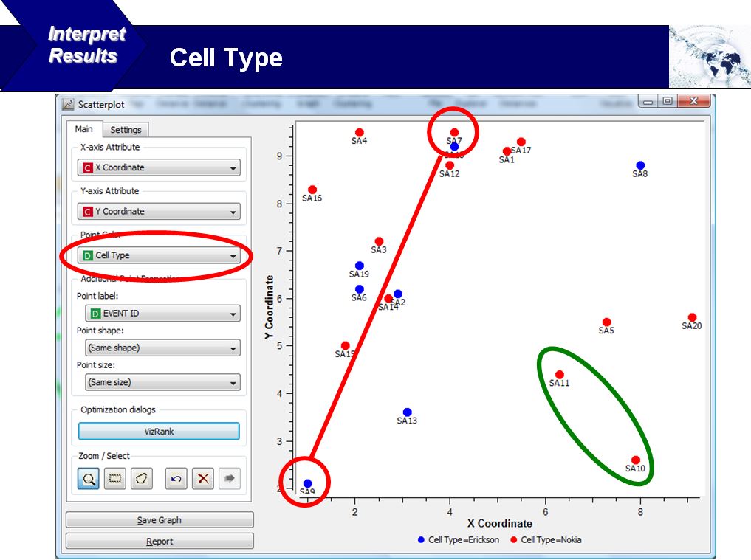Click the Save Graph button
The width and height of the screenshot is (751, 560).
click(x=160, y=520)
